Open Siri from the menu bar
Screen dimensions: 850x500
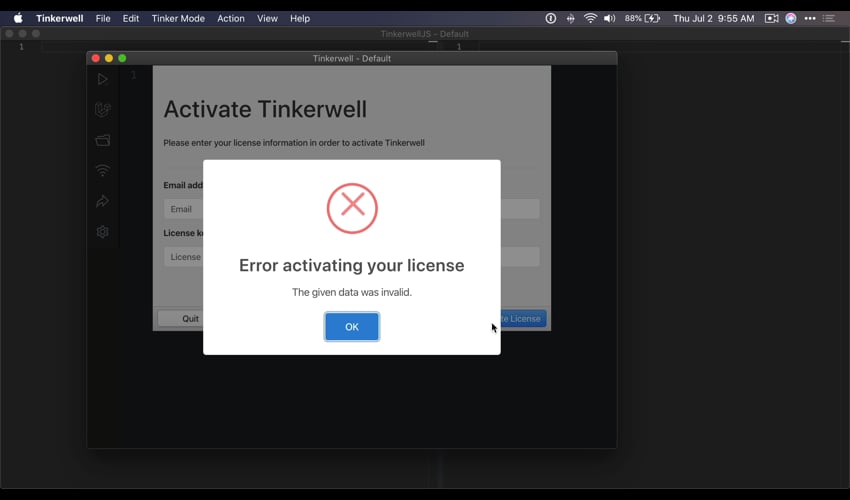tap(791, 18)
